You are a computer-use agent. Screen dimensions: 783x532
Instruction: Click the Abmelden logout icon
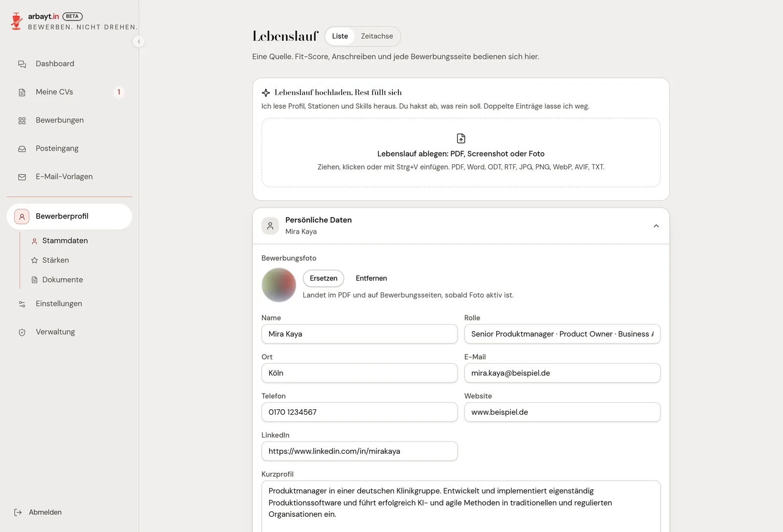click(18, 512)
